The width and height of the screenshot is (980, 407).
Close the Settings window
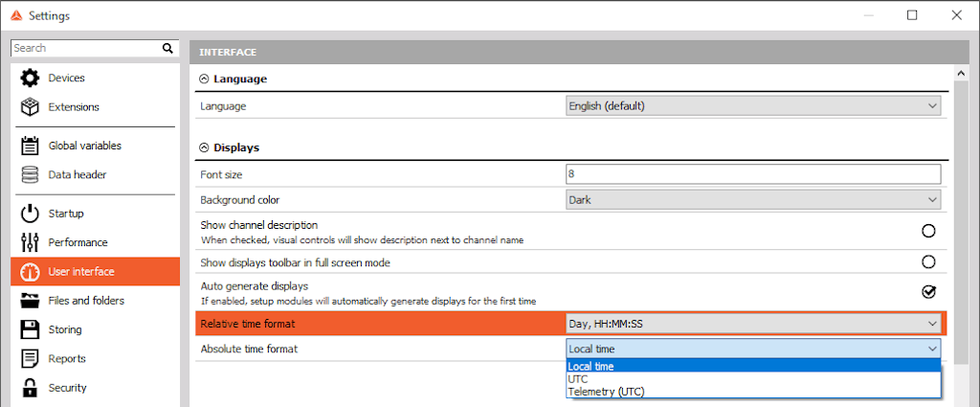point(956,15)
